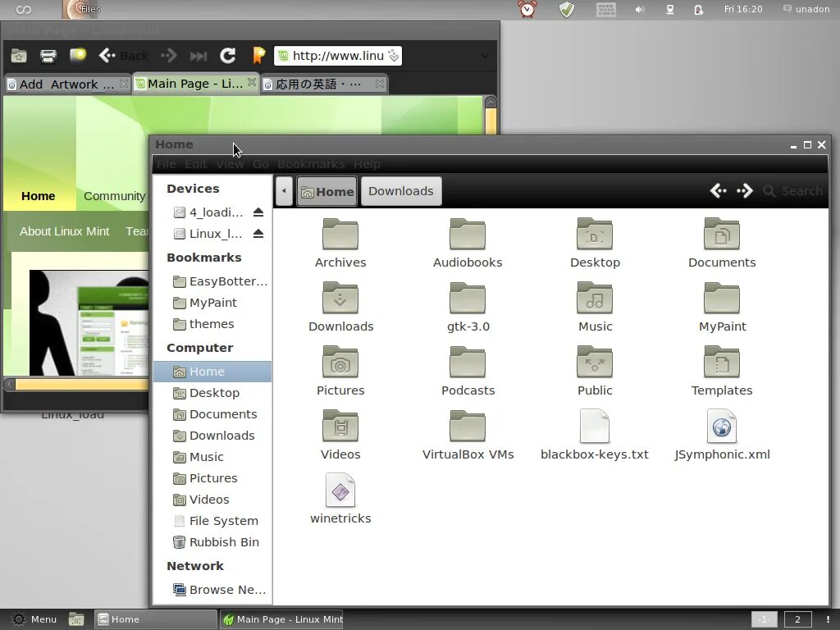Select the Downloads folder icon in file view

click(x=340, y=298)
